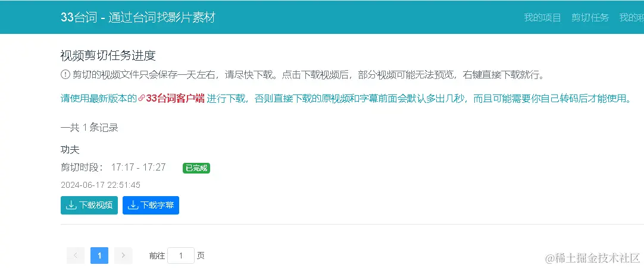Click the 功夫 record title
The height and width of the screenshot is (268, 644).
(x=70, y=150)
